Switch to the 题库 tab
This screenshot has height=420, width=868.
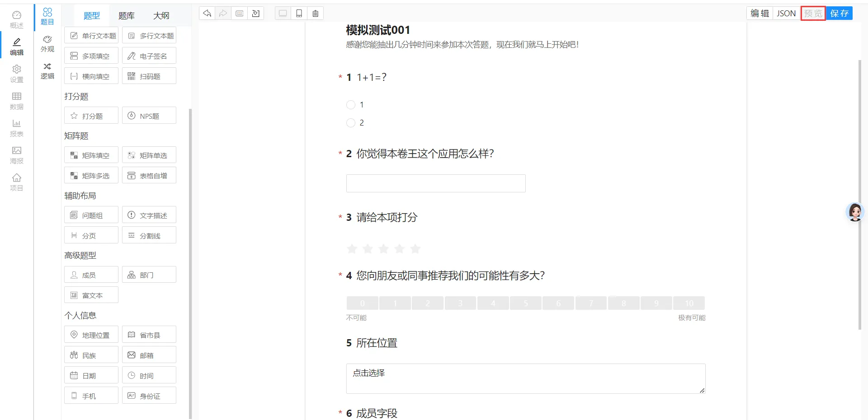(x=127, y=16)
